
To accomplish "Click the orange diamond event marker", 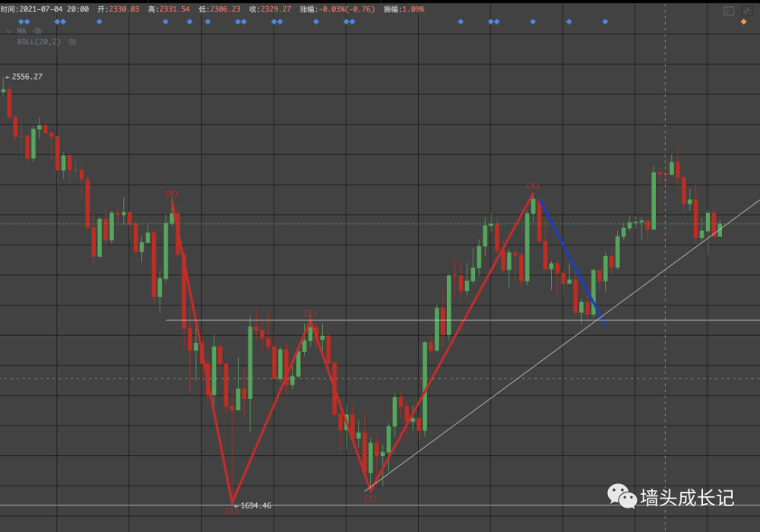I will [743, 22].
